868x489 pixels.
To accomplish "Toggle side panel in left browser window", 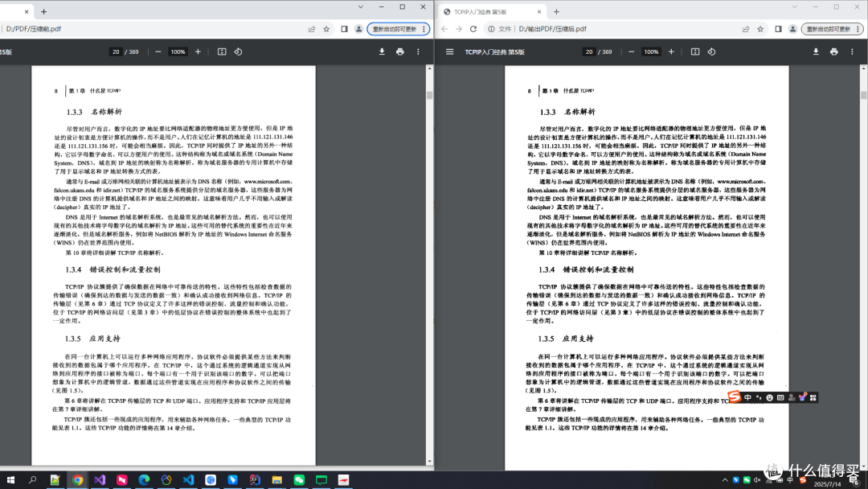I will [344, 29].
